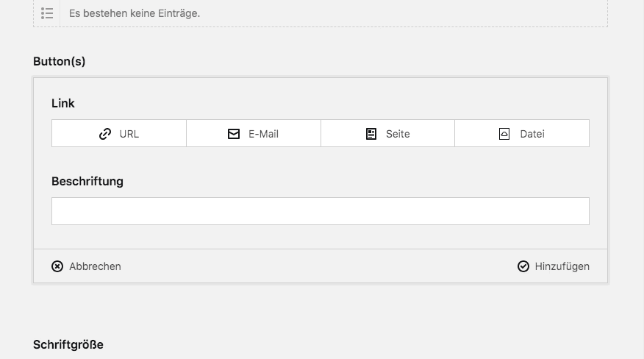The image size is (644, 359).
Task: Select the URL link type tab
Action: [x=119, y=134]
